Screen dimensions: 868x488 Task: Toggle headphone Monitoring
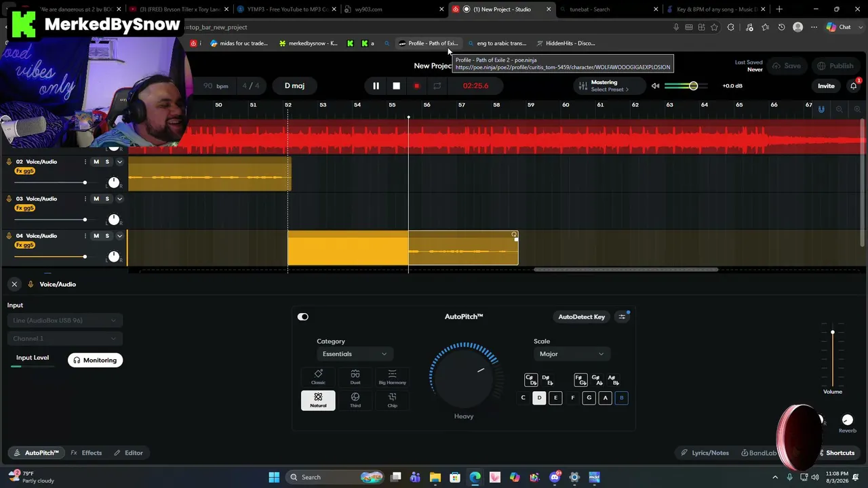(95, 361)
